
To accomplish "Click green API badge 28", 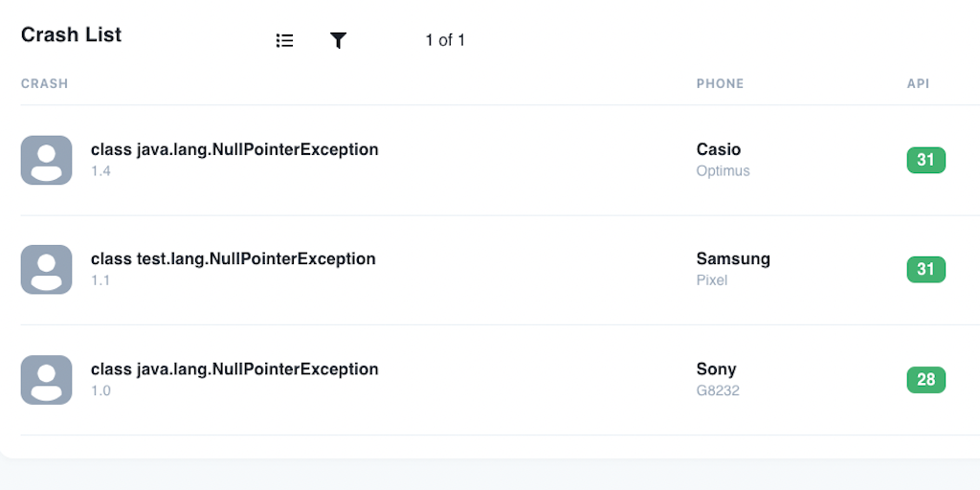I will (925, 379).
